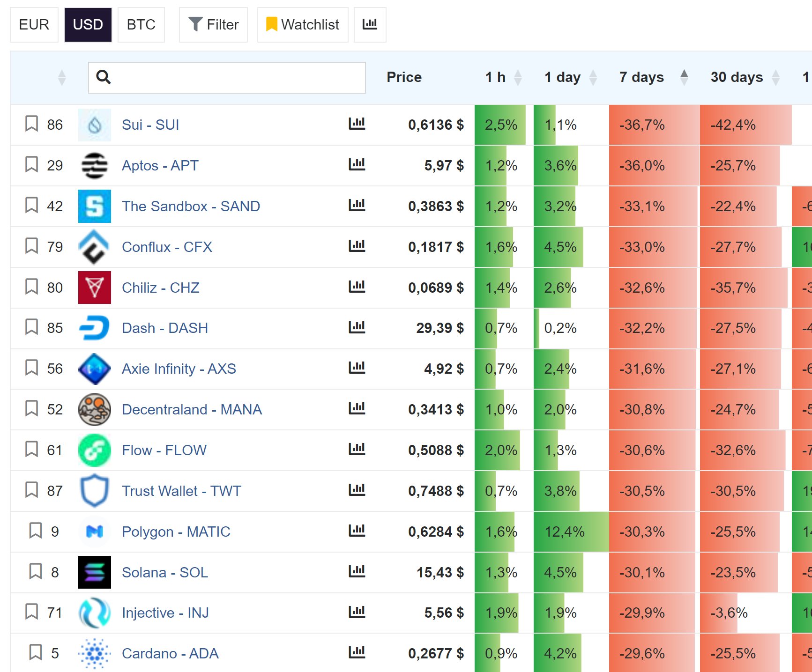
Task: Bookmark Sui to the watchlist
Action: 31,124
